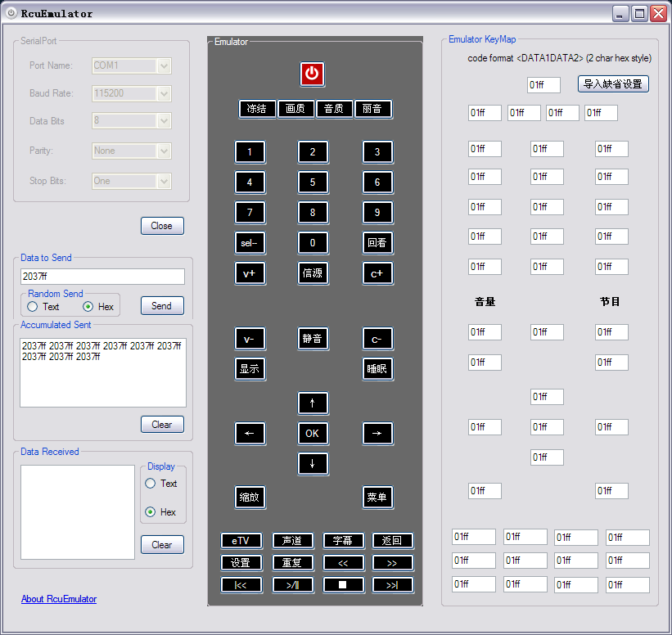Tap the sel-- key
Screen dimensions: 672x635
250,242
